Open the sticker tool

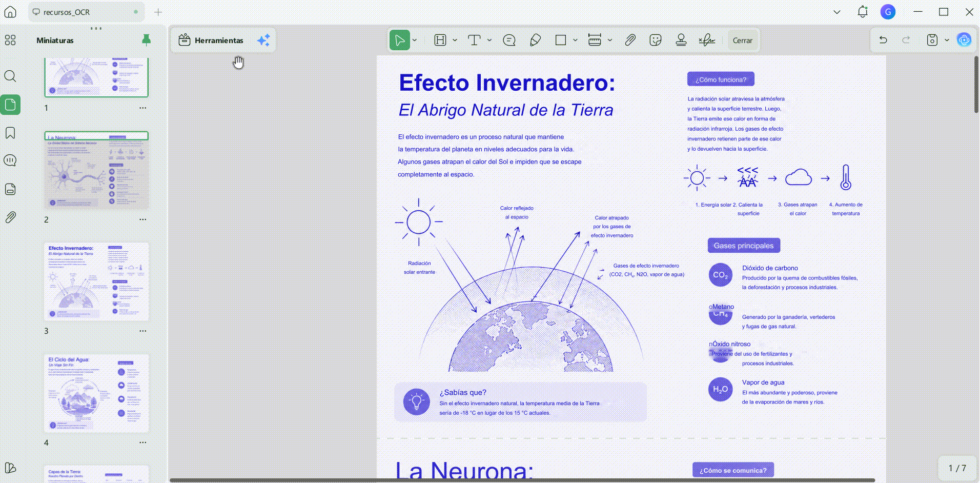click(x=655, y=40)
